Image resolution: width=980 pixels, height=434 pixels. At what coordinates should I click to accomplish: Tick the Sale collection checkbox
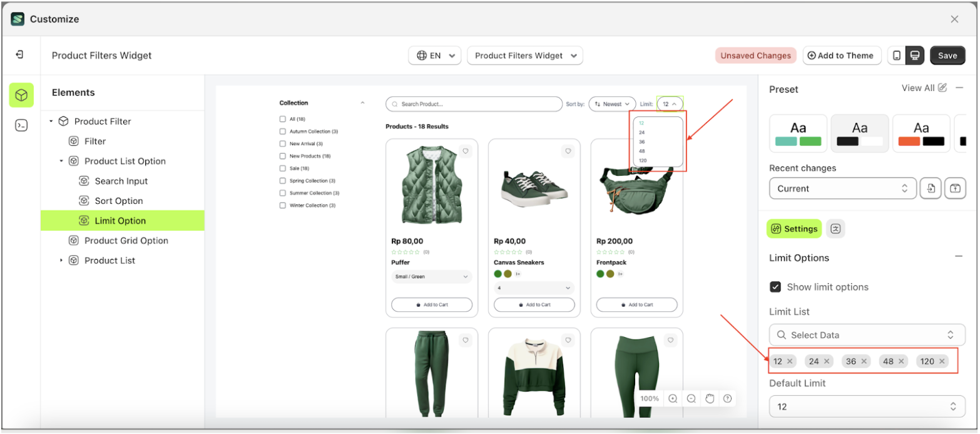point(283,168)
